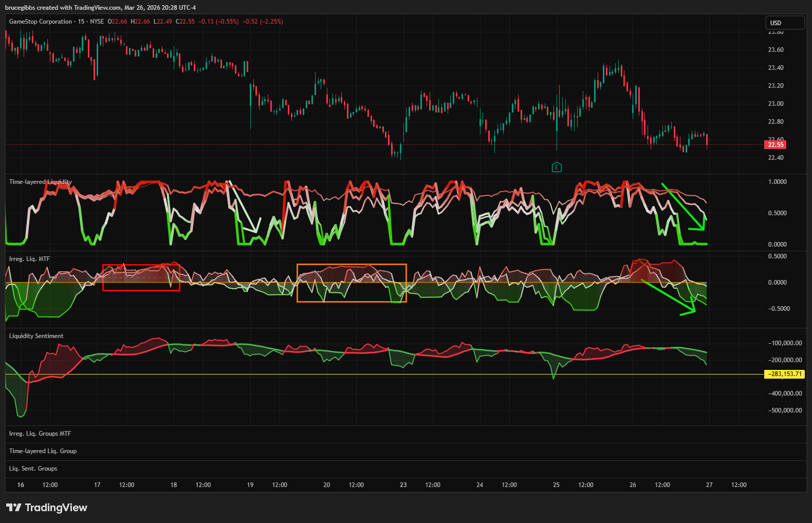
Task: Click the 23.40 level on price scale
Action: tap(776, 68)
